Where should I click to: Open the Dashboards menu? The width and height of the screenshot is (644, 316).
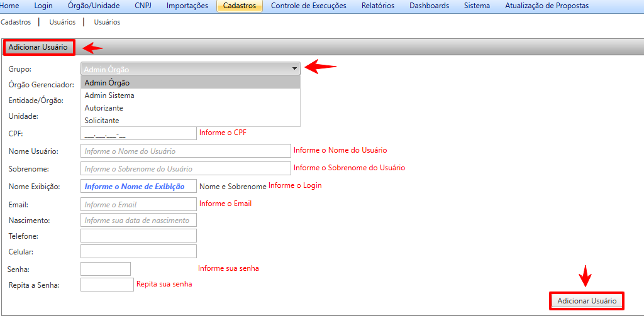pos(429,6)
